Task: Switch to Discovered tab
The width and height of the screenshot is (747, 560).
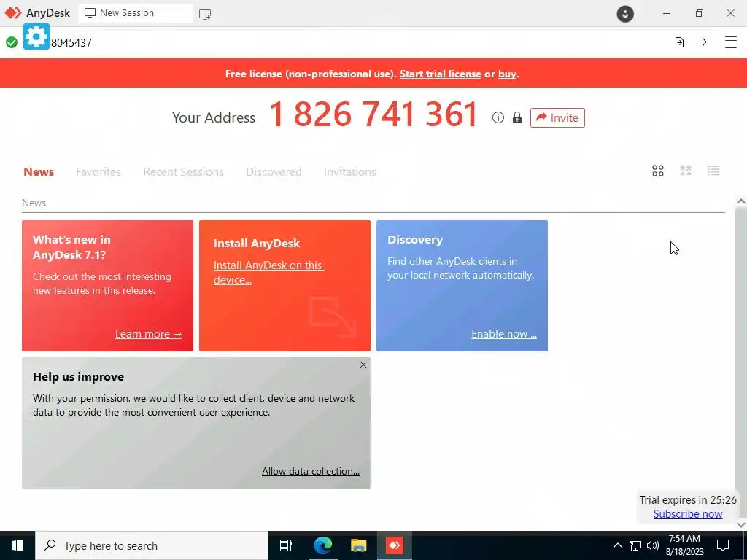Action: pos(274,172)
